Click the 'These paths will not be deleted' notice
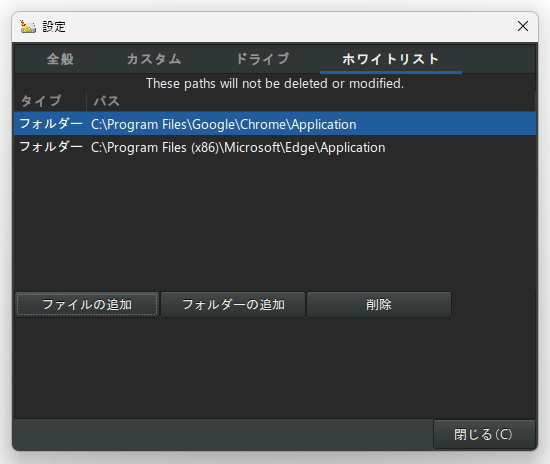 (275, 83)
